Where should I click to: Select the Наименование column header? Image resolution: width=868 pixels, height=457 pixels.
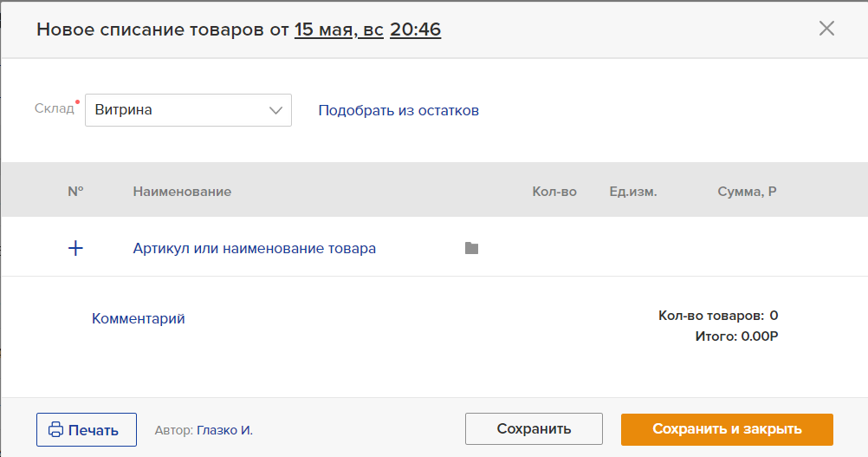coord(182,192)
